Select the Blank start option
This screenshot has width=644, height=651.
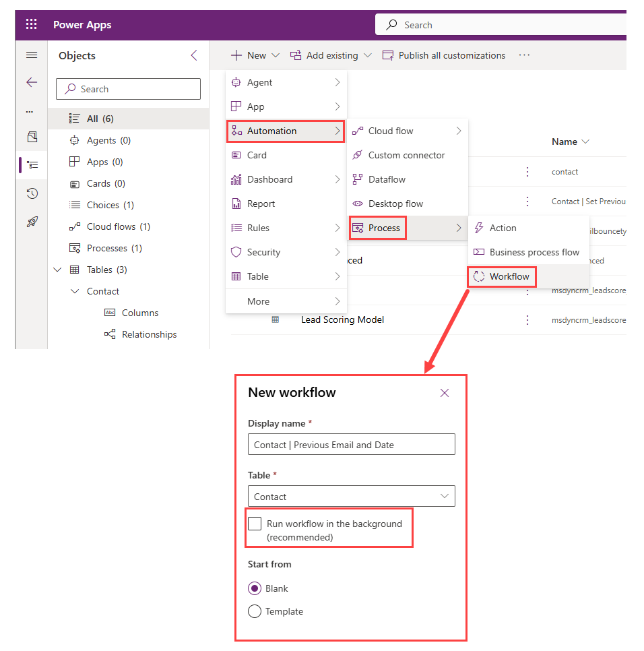pos(255,588)
